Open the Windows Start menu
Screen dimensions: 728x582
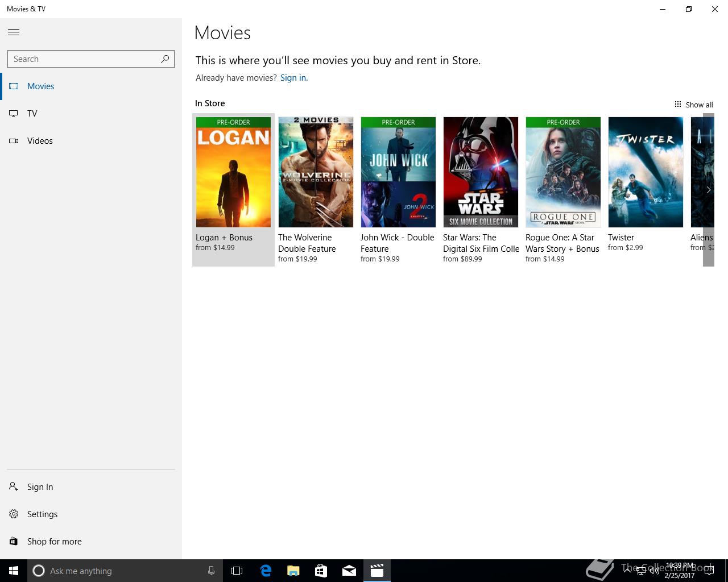pyautogui.click(x=14, y=571)
